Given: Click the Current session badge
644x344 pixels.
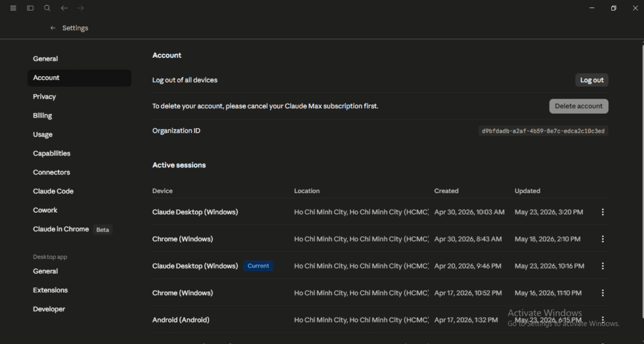Looking at the screenshot, I should tap(258, 266).
